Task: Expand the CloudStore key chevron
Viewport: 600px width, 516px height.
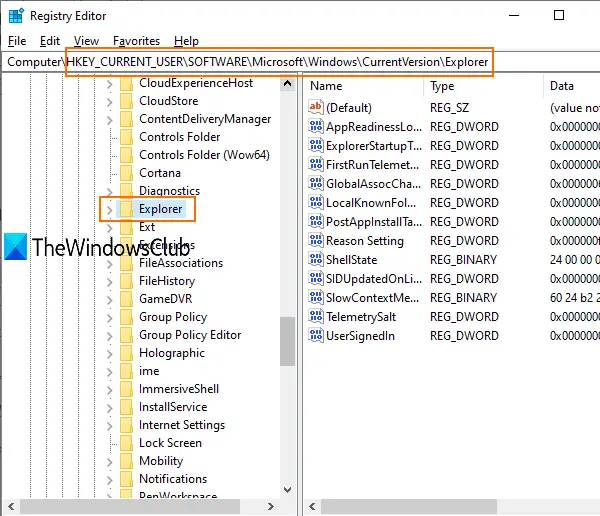Action: tap(110, 102)
